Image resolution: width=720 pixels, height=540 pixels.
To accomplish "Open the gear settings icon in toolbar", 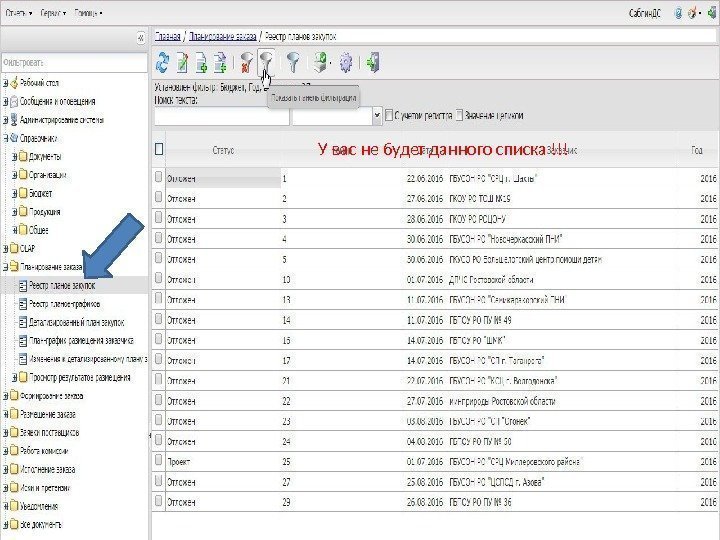I will (x=346, y=62).
